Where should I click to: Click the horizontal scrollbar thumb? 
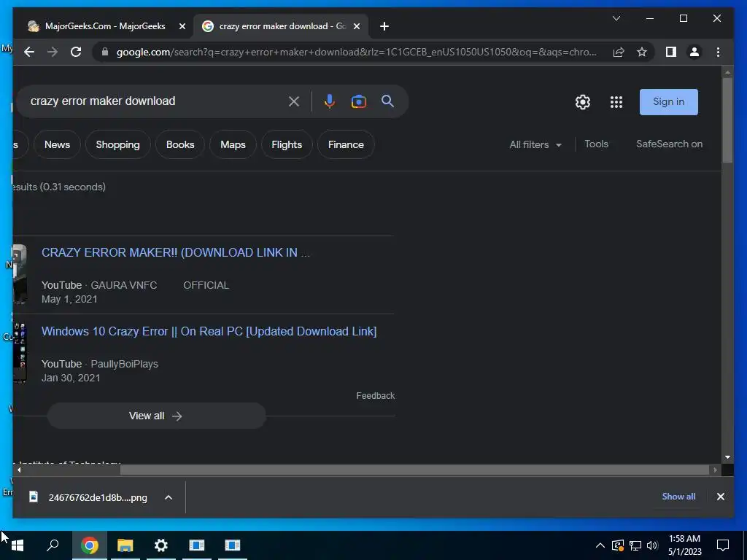[415, 470]
